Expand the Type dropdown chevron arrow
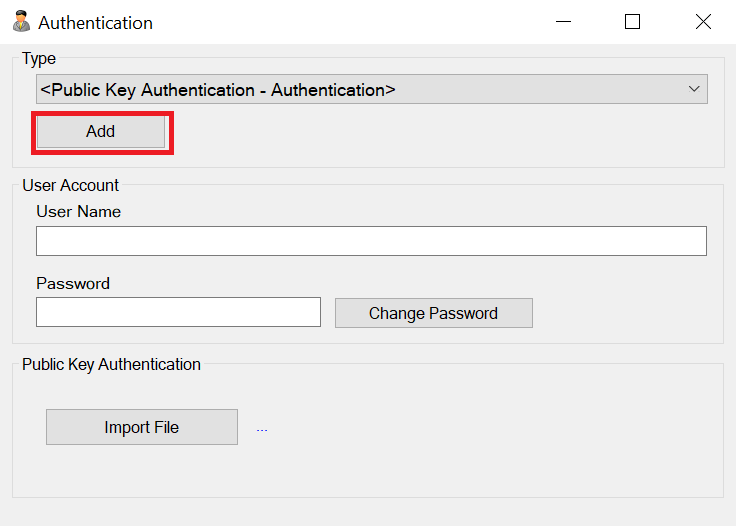Image resolution: width=736 pixels, height=526 pixels. pos(694,89)
